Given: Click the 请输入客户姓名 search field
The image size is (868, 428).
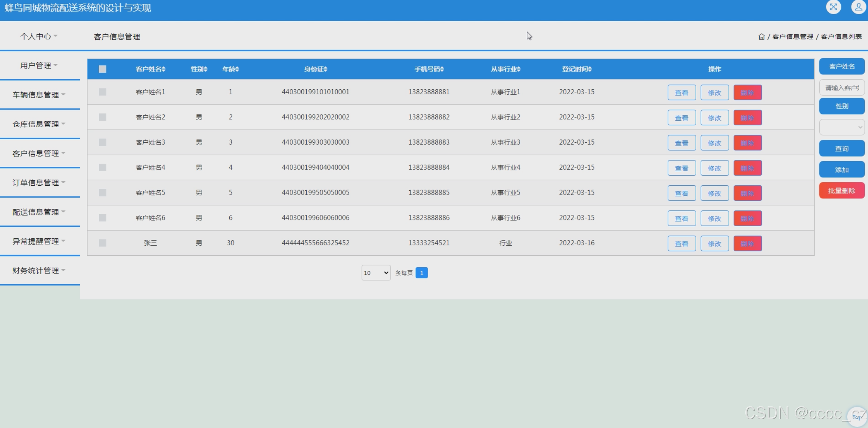Looking at the screenshot, I should point(841,88).
